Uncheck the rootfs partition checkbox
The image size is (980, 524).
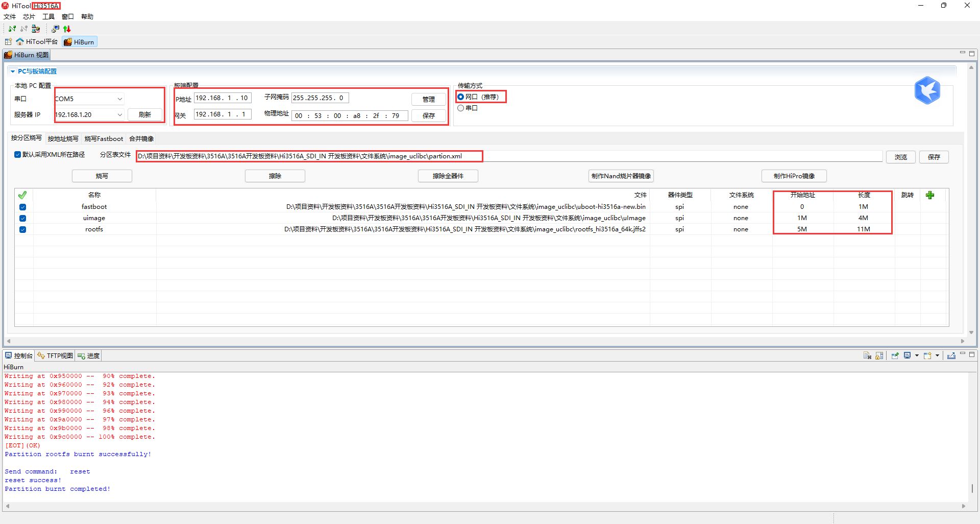(x=22, y=229)
